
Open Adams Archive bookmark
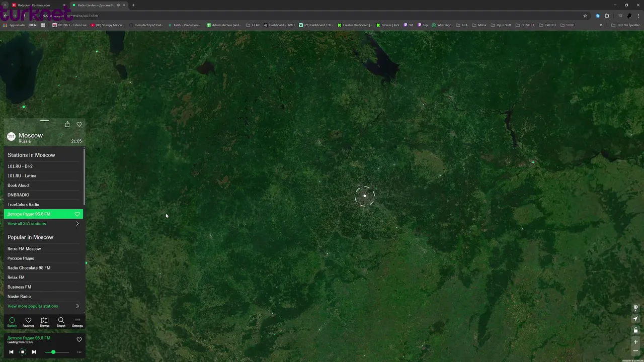[224, 25]
